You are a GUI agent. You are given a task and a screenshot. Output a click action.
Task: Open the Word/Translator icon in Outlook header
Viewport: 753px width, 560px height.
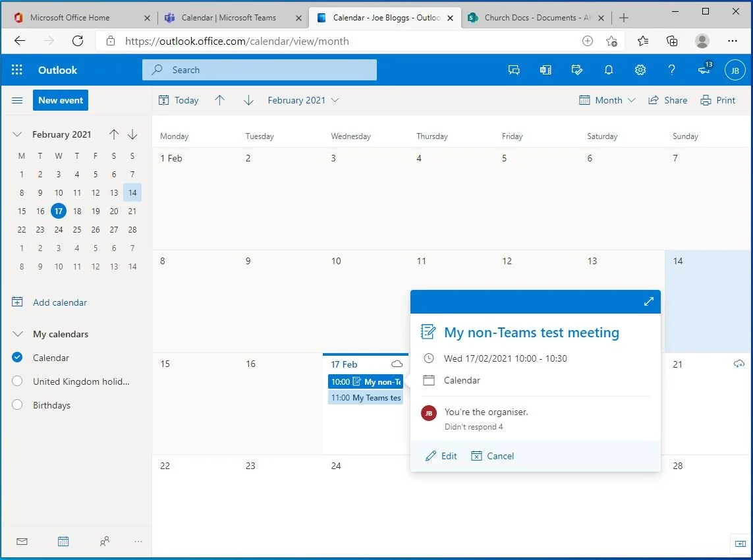[x=545, y=70]
